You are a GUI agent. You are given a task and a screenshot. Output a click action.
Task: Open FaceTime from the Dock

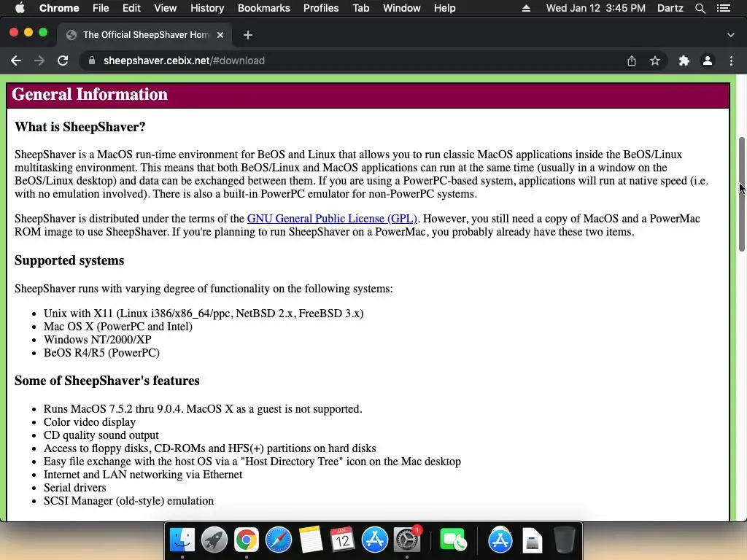point(452,540)
